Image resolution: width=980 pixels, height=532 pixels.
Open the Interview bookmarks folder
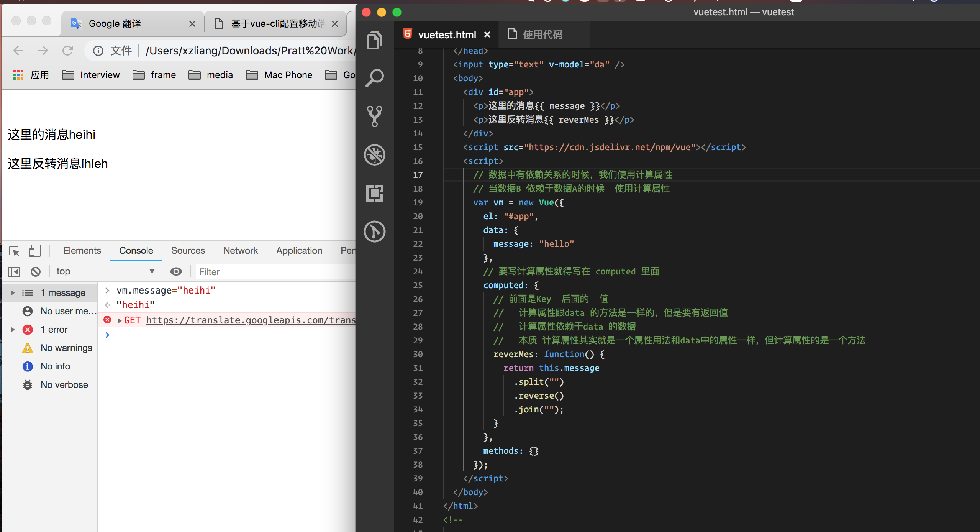[x=91, y=75]
